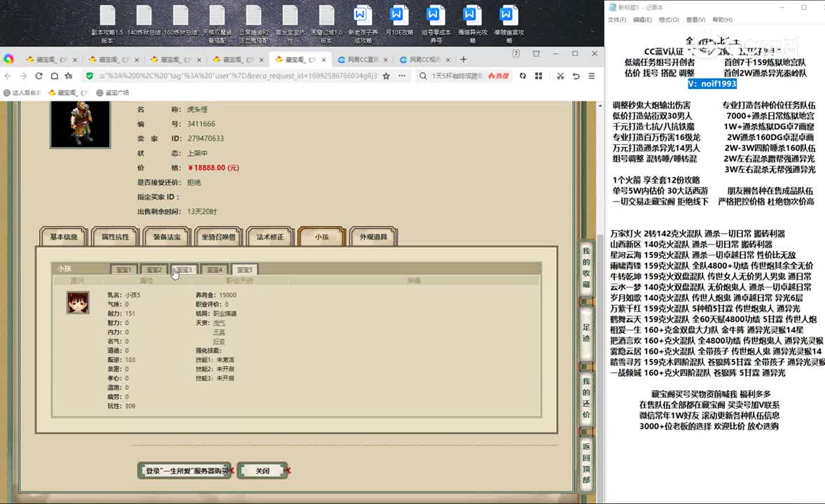Click the undo closed tab icon

[576, 76]
